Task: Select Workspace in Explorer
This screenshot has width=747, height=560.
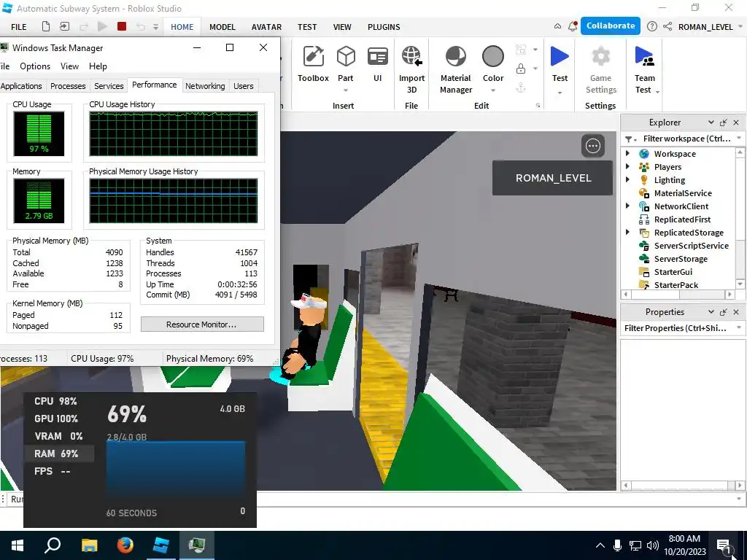Action: (x=675, y=154)
